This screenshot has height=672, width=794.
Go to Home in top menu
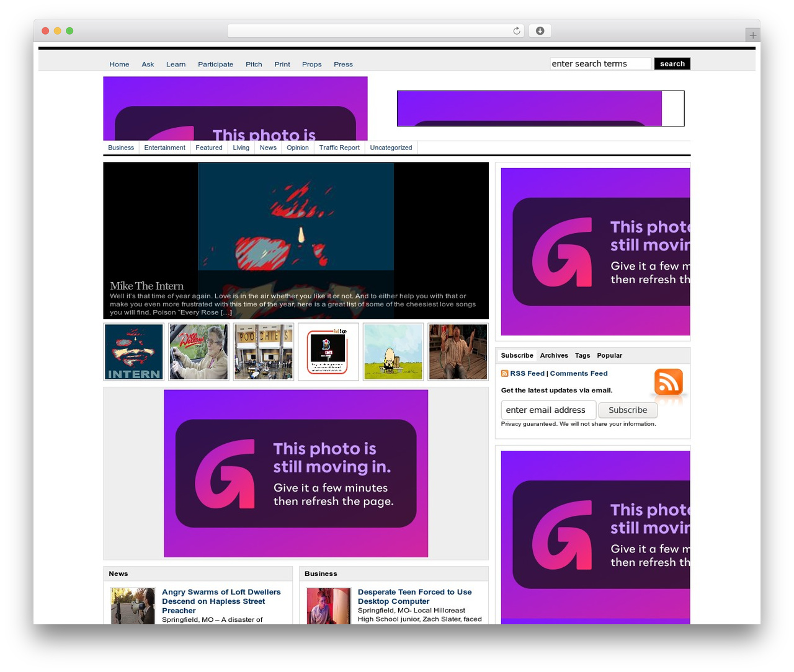[x=119, y=64]
